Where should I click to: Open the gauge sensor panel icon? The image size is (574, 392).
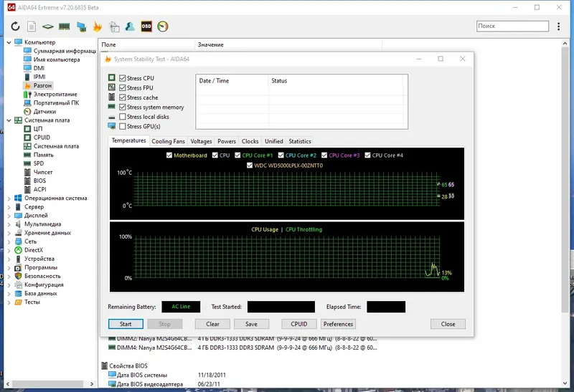click(163, 27)
